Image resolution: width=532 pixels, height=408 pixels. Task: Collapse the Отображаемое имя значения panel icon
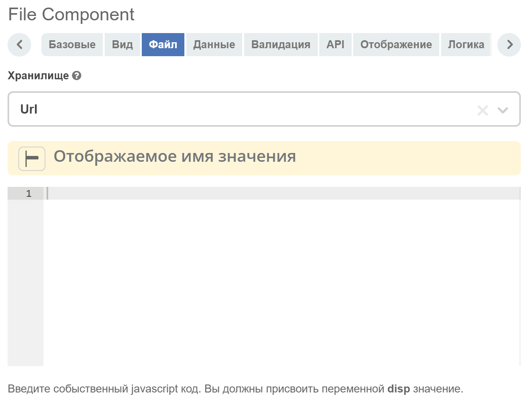coord(32,159)
